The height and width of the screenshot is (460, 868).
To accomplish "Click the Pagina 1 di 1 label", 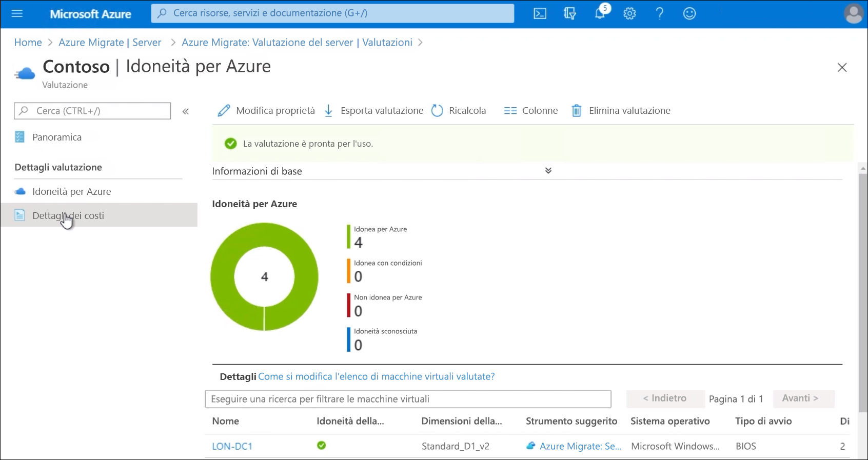I will 736,399.
